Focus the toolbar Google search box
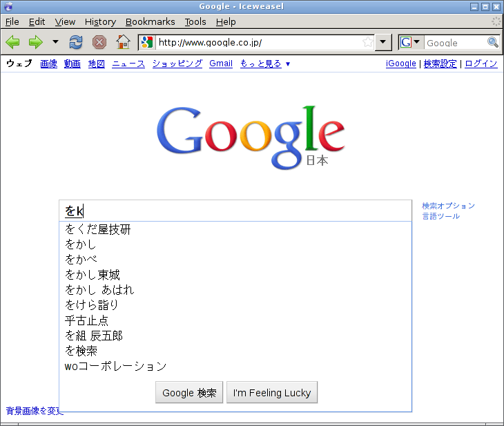The width and height of the screenshot is (504, 426). 455,42
